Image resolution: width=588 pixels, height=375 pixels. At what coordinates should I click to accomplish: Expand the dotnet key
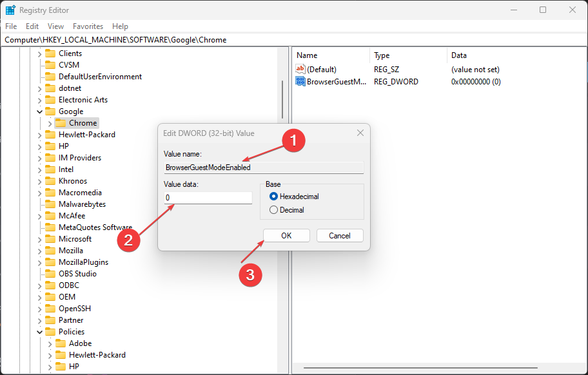pos(40,89)
